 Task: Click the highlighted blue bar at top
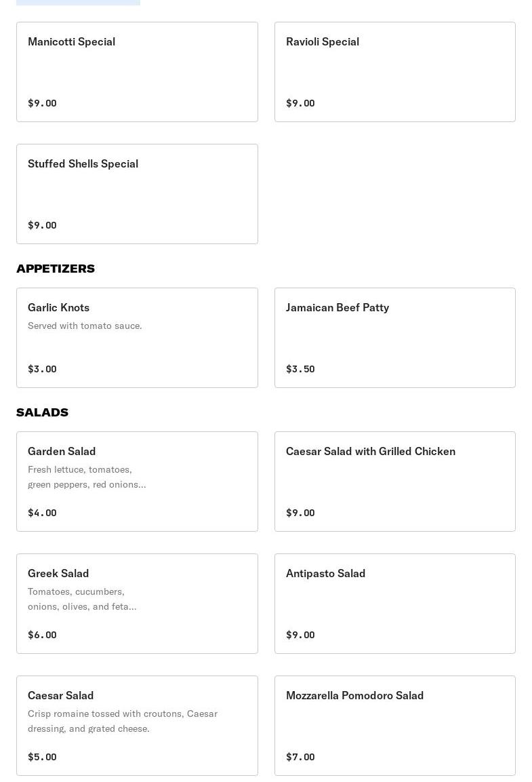pyautogui.click(x=78, y=3)
